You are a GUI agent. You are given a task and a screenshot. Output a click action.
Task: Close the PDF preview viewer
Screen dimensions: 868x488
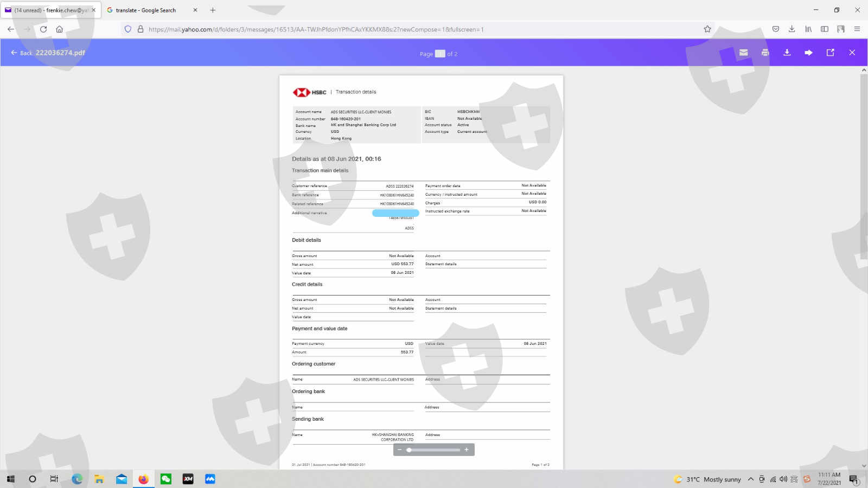click(852, 53)
